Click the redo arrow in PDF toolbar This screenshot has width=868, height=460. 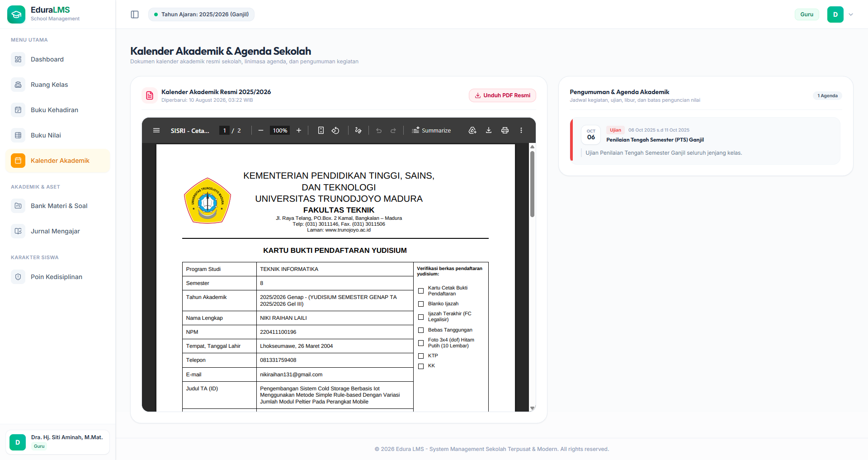[393, 130]
